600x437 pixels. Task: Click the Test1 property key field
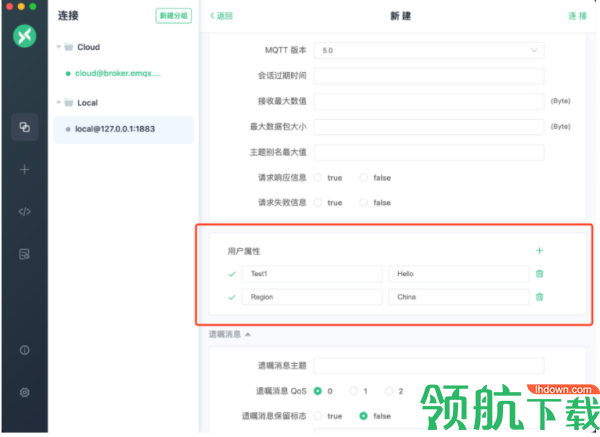tap(312, 274)
